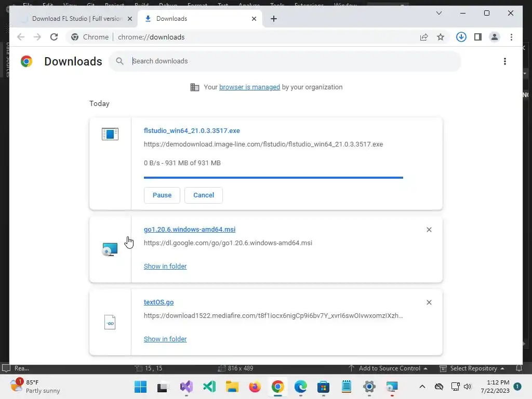Open Microsoft Store from the taskbar
This screenshot has height=399, width=532.
(323, 387)
